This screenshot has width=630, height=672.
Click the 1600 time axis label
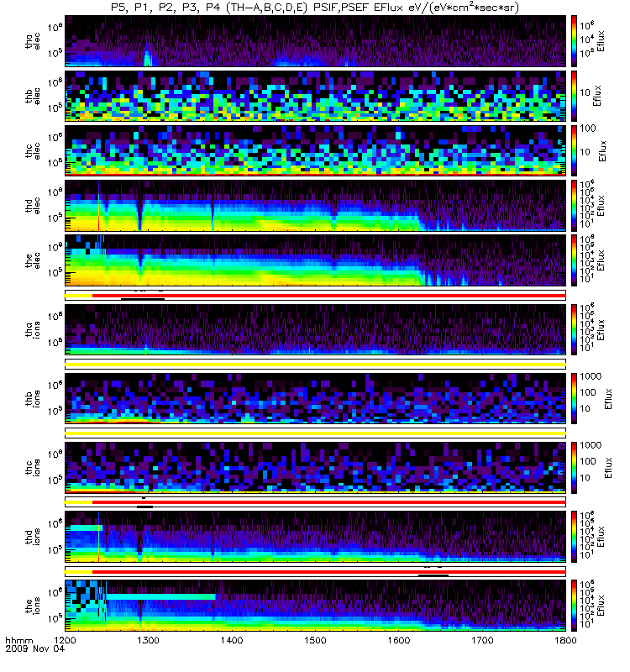pyautogui.click(x=399, y=640)
